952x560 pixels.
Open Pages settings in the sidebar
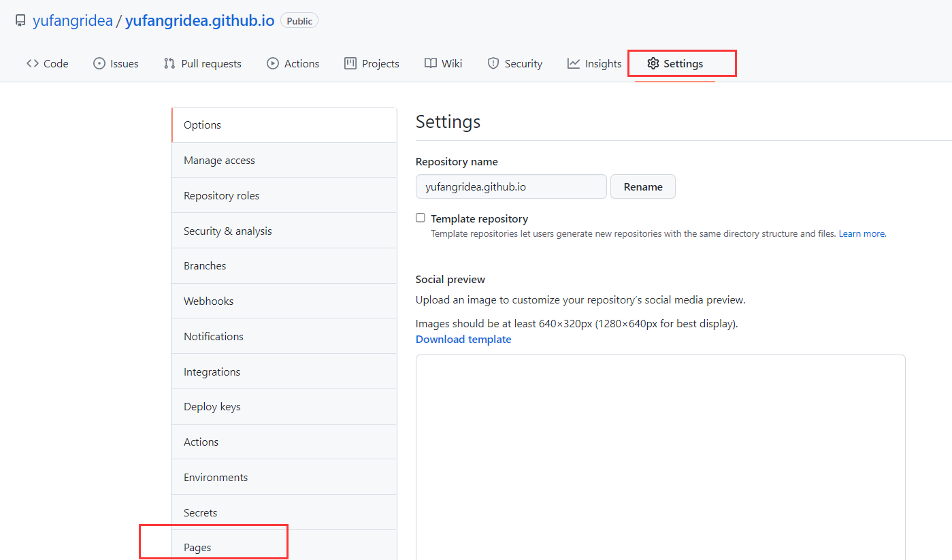coord(284,546)
